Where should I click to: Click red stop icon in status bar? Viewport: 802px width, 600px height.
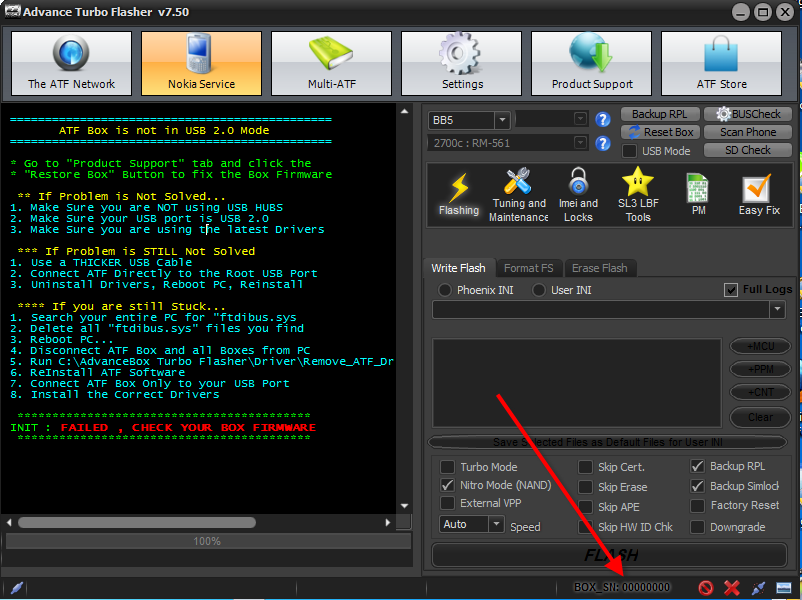coord(706,588)
